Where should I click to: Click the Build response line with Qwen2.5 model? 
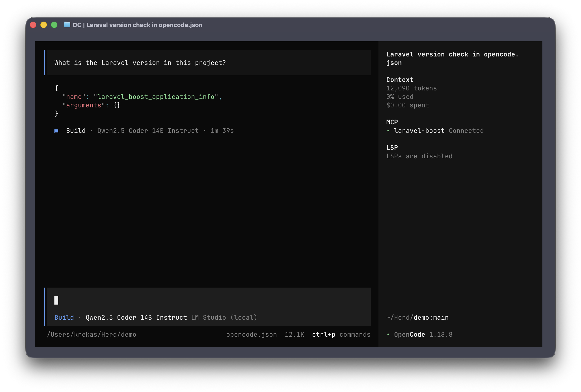coord(144,131)
